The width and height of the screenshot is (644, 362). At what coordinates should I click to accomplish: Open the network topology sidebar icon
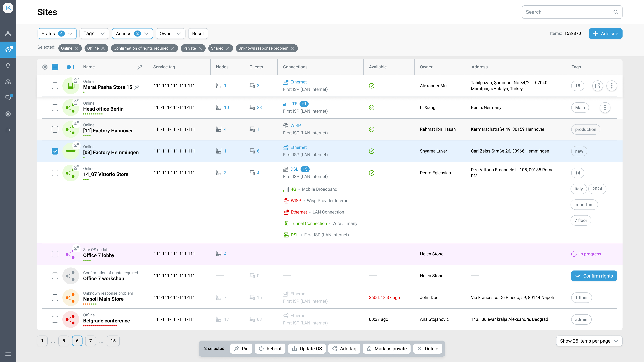pos(8,34)
